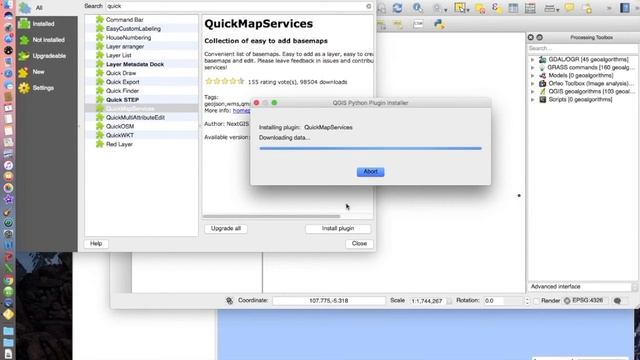This screenshot has height=360, width=640.
Task: Choose the Select Features tool icon
Action: pyautogui.click(x=460, y=8)
